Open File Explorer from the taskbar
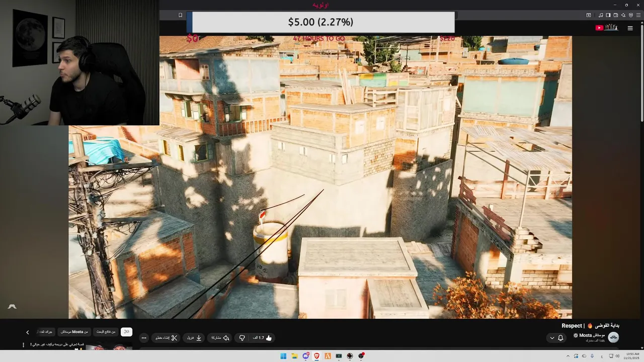Screen dimensions: 644x362 294,356
